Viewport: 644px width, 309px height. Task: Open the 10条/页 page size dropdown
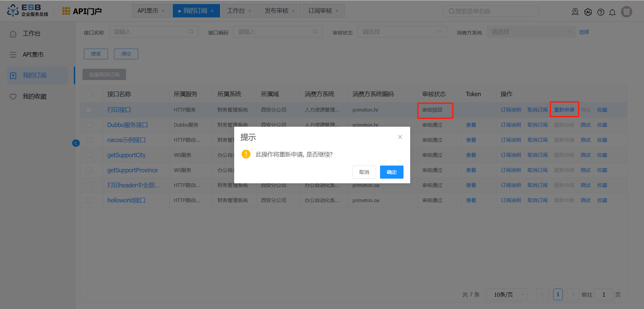(x=507, y=295)
